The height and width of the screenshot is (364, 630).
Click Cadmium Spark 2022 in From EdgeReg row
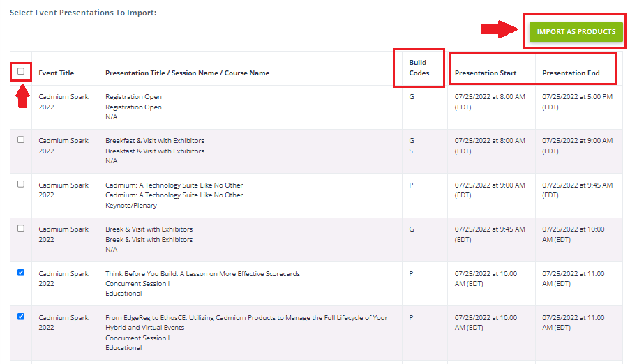63,323
